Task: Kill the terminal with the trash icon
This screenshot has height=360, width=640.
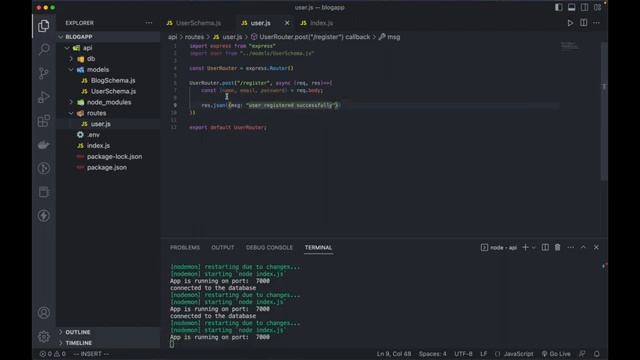Action: point(558,247)
